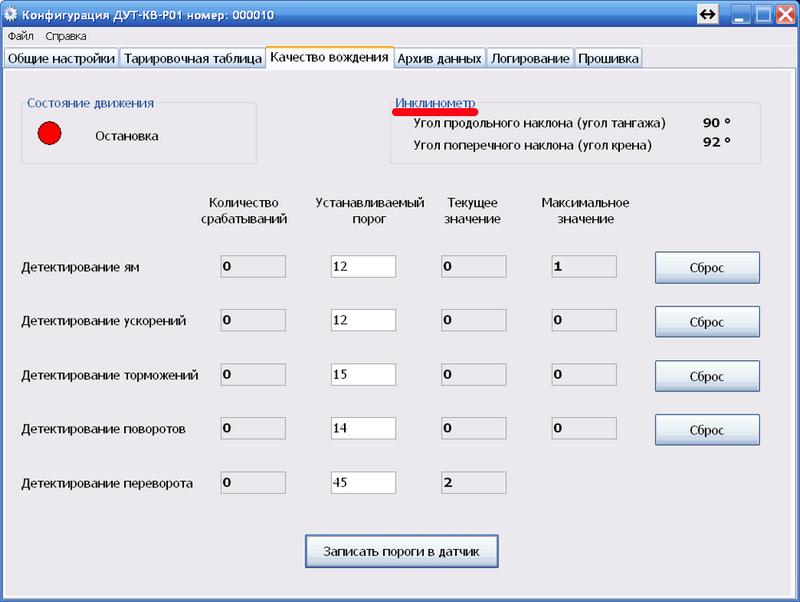Click Сброс for Детектирование поворотов
800x602 pixels.
coord(707,430)
